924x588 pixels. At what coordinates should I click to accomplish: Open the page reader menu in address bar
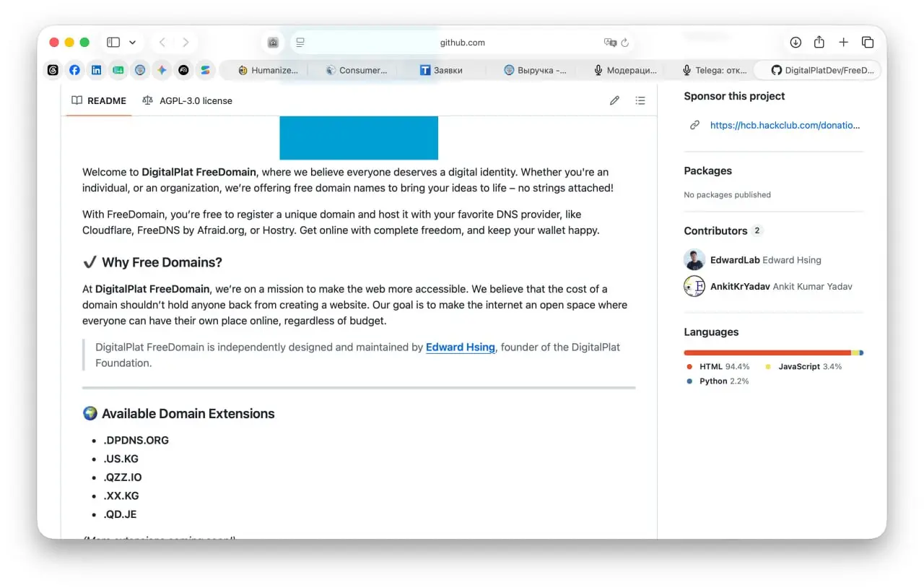pos(301,43)
